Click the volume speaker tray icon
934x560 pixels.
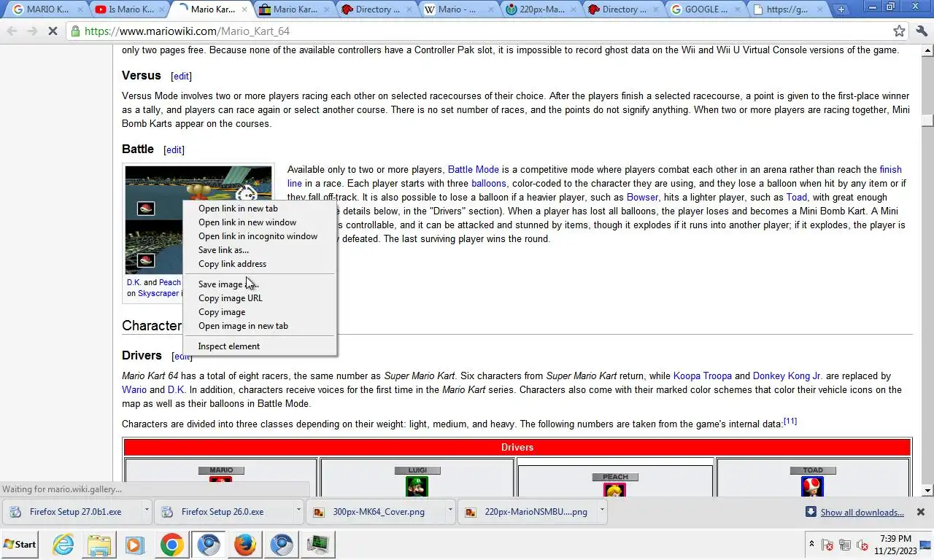pyautogui.click(x=862, y=545)
